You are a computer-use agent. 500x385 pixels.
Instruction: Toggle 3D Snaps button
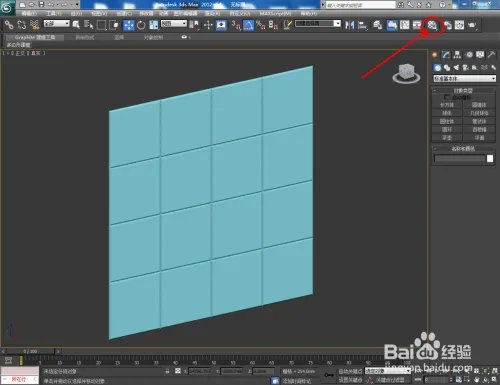[236, 25]
